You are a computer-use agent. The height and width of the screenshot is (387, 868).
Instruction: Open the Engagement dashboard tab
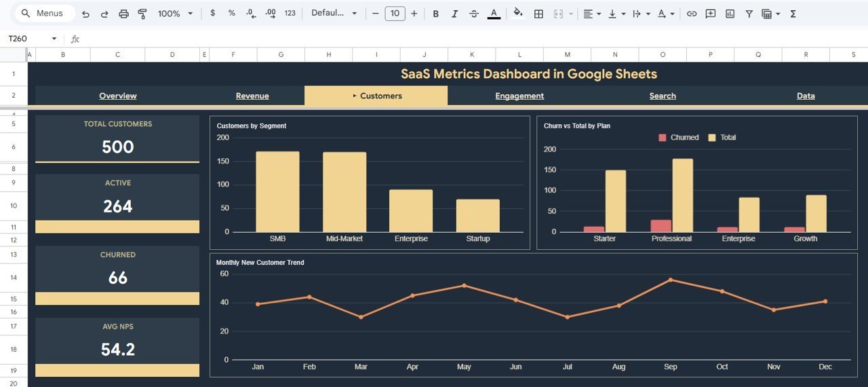coord(519,96)
